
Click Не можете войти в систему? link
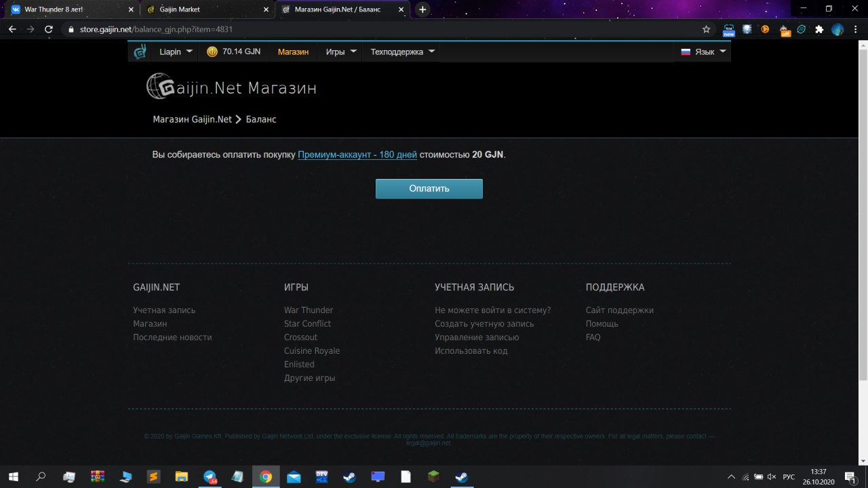(493, 310)
